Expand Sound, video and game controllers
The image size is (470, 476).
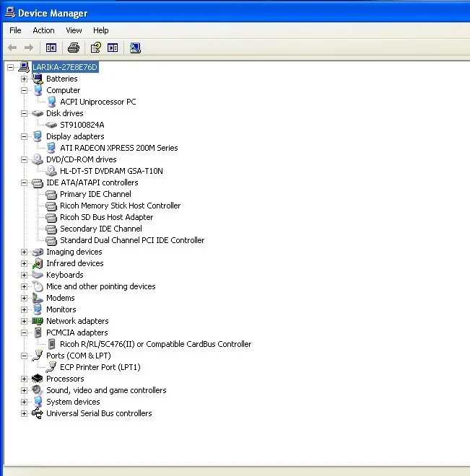coord(24,390)
